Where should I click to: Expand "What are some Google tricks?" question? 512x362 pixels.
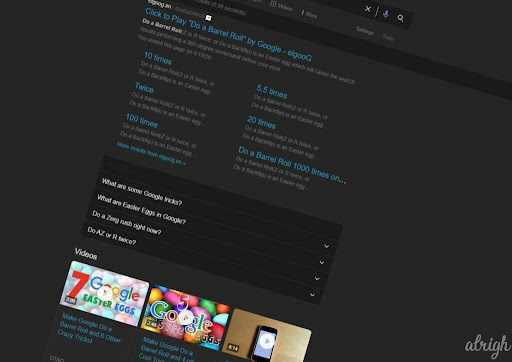326,246
